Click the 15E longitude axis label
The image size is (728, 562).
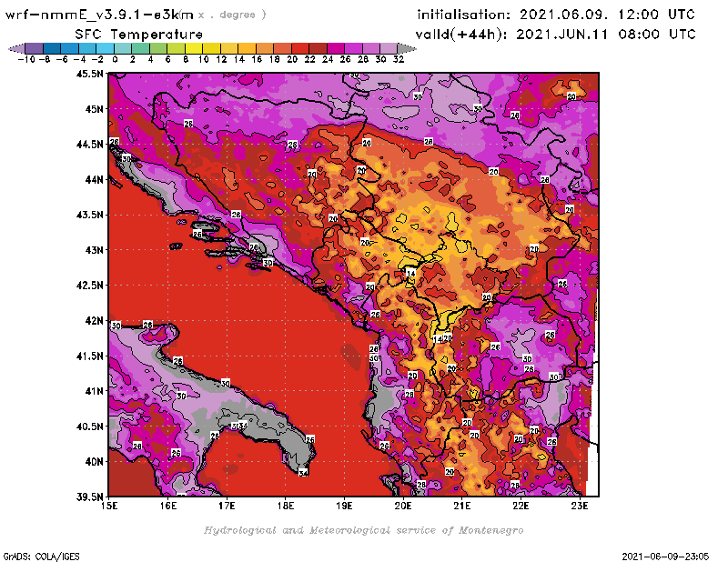[109, 506]
